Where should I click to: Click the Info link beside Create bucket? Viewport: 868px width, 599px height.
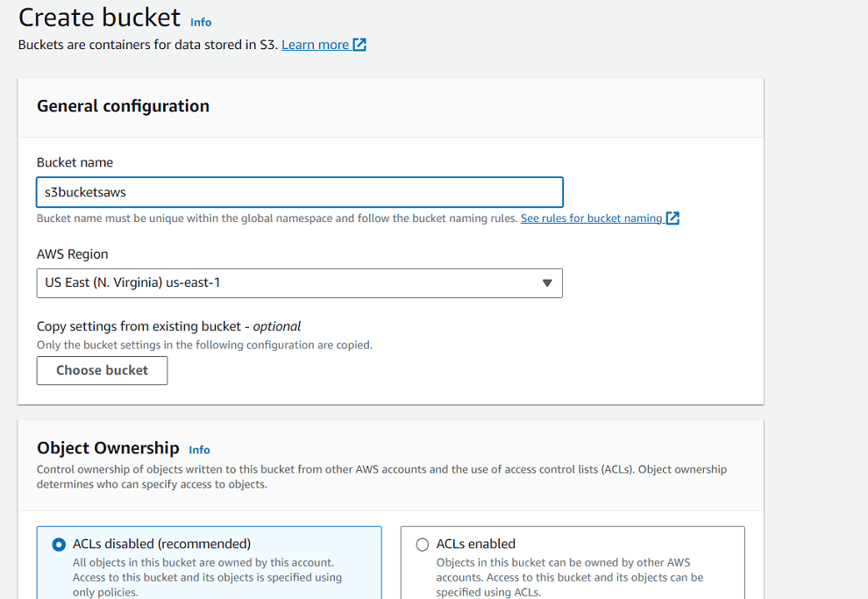201,22
